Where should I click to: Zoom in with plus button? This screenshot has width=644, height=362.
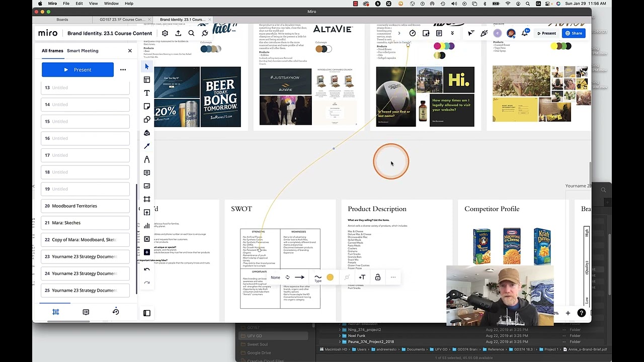[568, 313]
